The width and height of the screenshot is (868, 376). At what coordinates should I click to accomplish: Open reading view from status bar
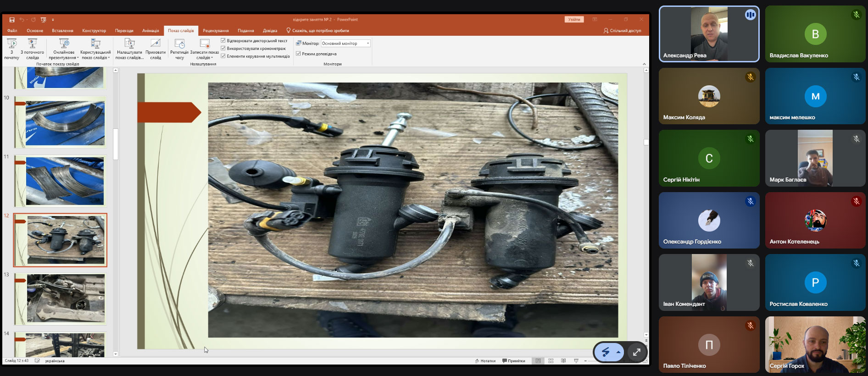(563, 361)
